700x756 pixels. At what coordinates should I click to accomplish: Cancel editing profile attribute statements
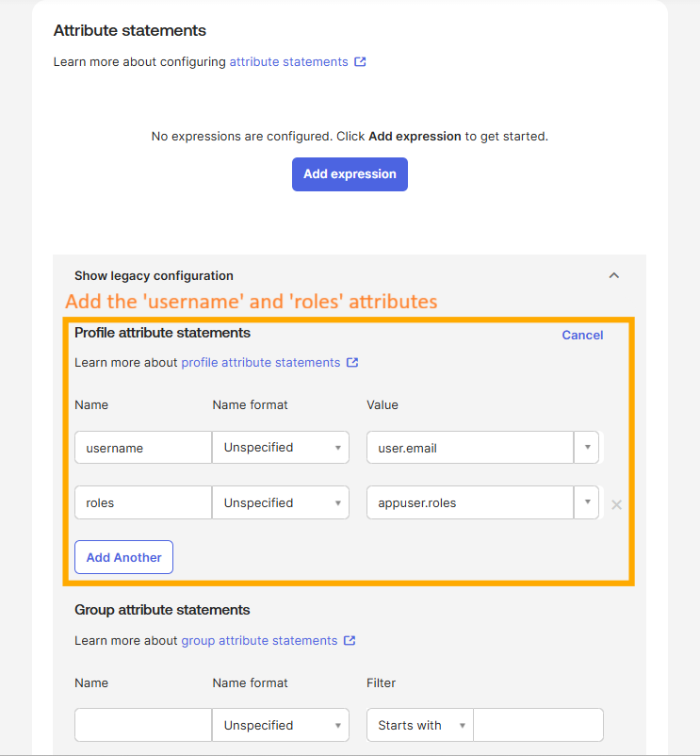pos(582,335)
